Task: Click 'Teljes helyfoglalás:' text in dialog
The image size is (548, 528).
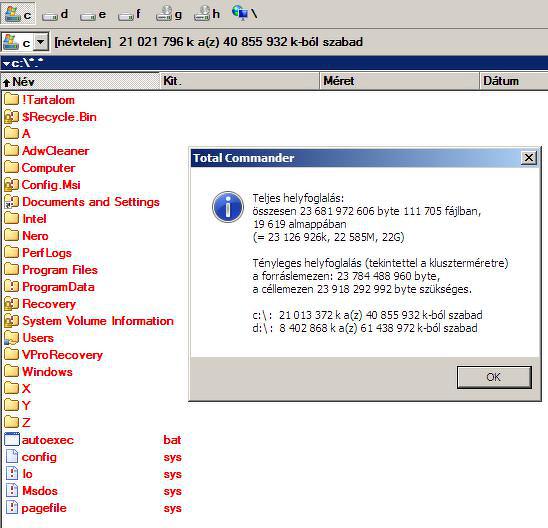Action: pyautogui.click(x=298, y=198)
